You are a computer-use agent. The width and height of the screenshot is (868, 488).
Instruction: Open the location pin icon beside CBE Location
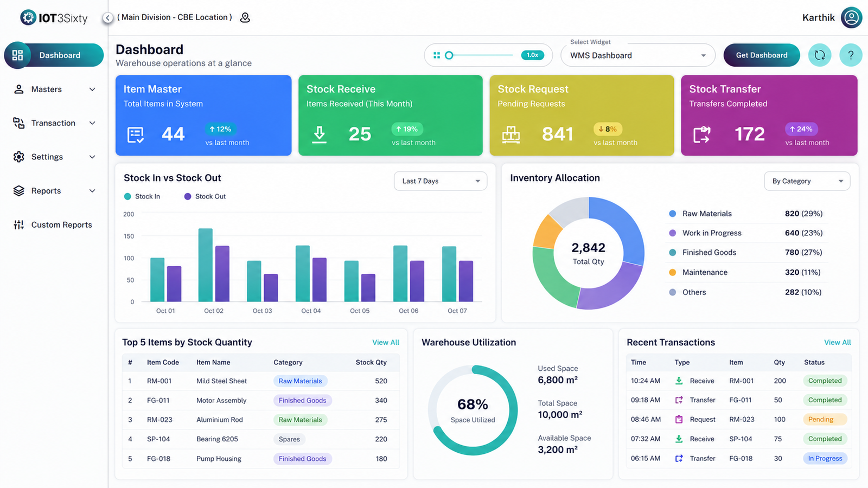click(x=245, y=18)
